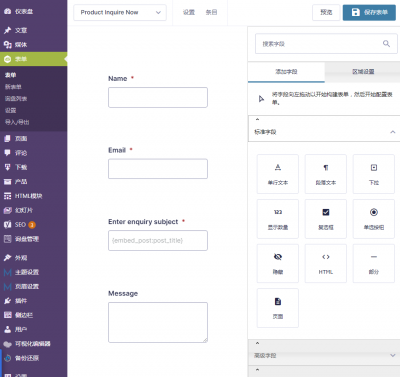Viewport: 400px width, 377px height.
Task: Save the form with the blue button
Action: pos(369,12)
